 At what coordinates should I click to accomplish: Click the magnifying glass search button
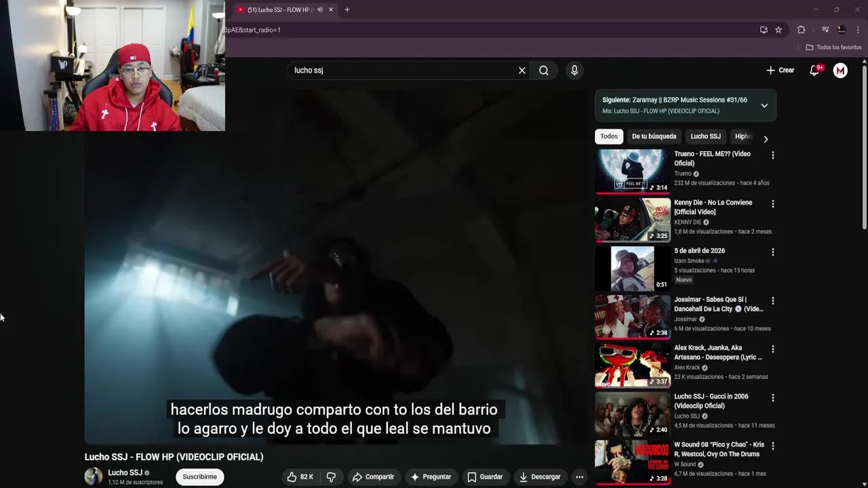(x=544, y=70)
